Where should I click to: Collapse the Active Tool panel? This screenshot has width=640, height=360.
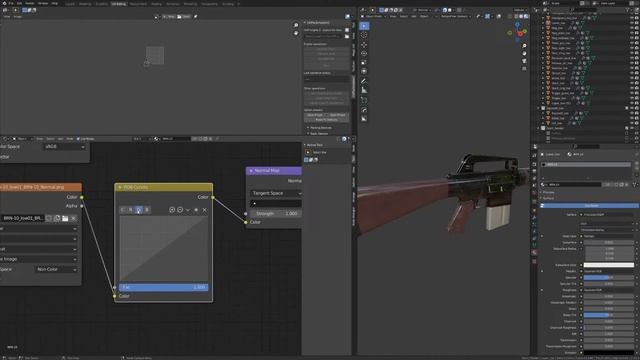(314, 145)
